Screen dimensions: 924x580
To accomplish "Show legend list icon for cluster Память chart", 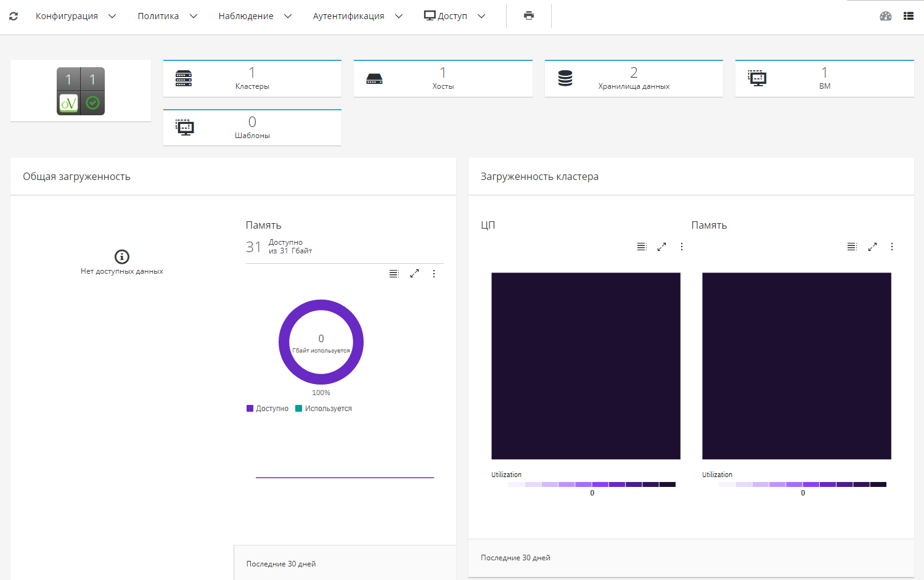I will pyautogui.click(x=852, y=247).
